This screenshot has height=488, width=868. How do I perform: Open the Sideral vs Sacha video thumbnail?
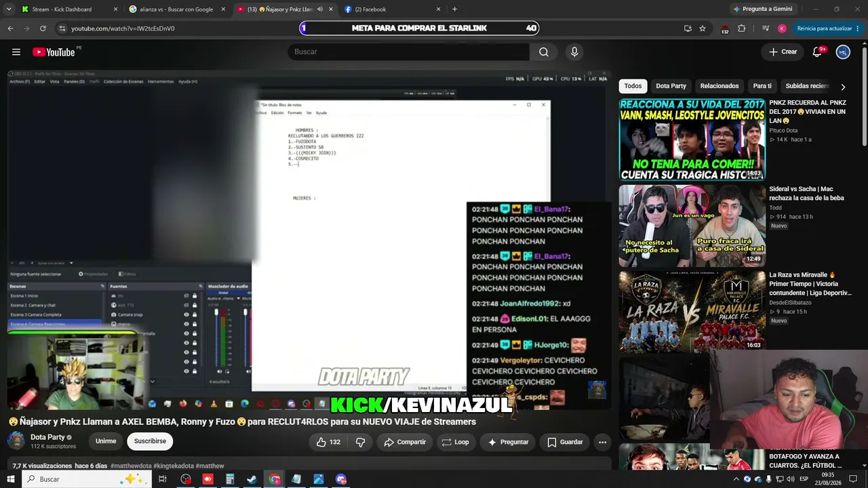click(692, 226)
